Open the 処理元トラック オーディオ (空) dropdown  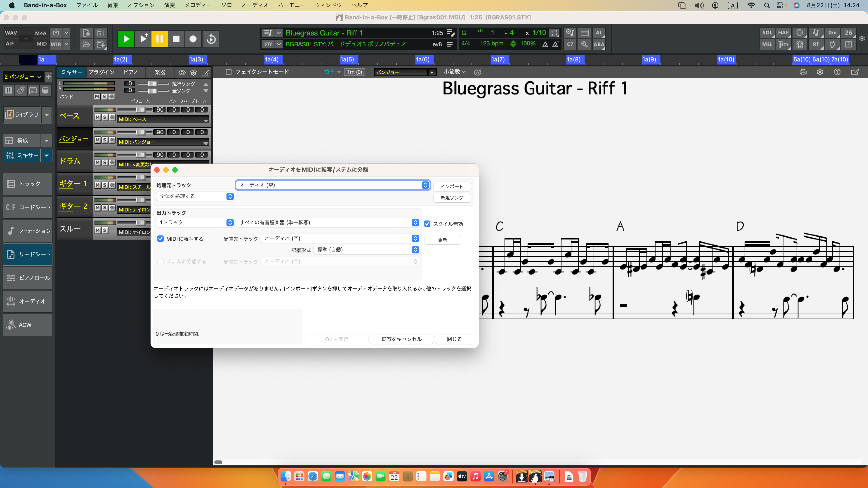pyautogui.click(x=333, y=185)
